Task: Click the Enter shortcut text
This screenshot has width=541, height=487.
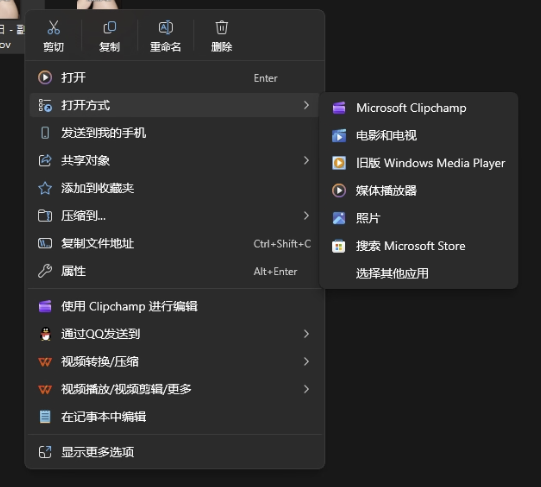Action: 265,78
